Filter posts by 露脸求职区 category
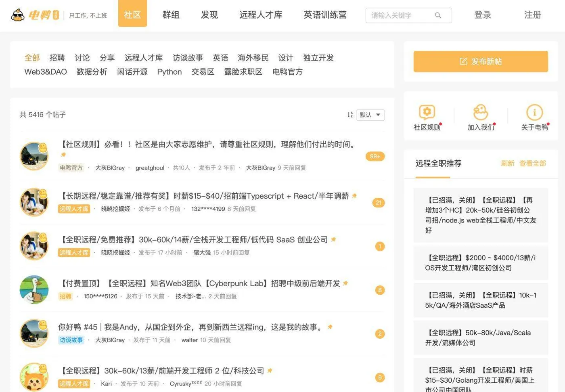The width and height of the screenshot is (565, 392). coord(243,72)
